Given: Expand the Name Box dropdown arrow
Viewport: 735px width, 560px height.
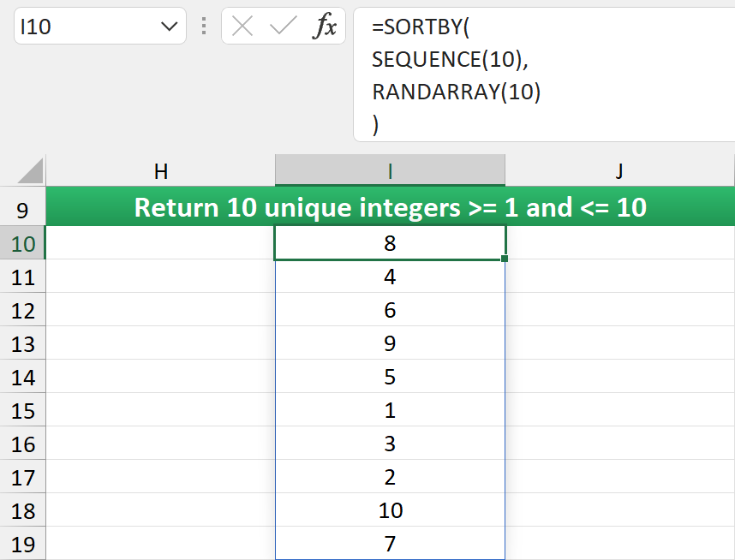Looking at the screenshot, I should point(168,27).
